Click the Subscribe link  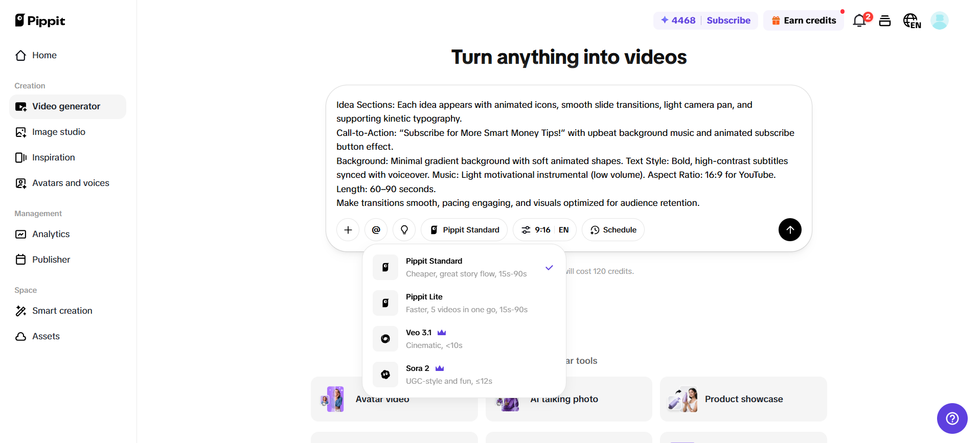[x=728, y=20]
